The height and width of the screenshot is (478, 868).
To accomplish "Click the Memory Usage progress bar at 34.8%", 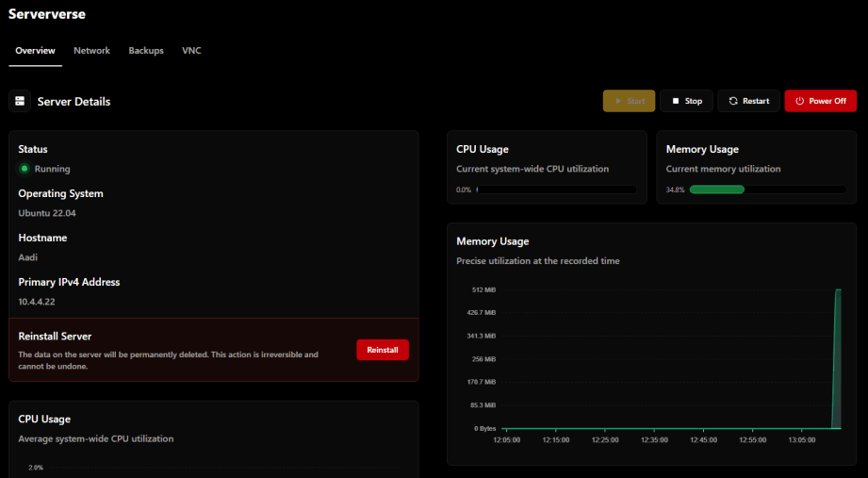I will 768,190.
